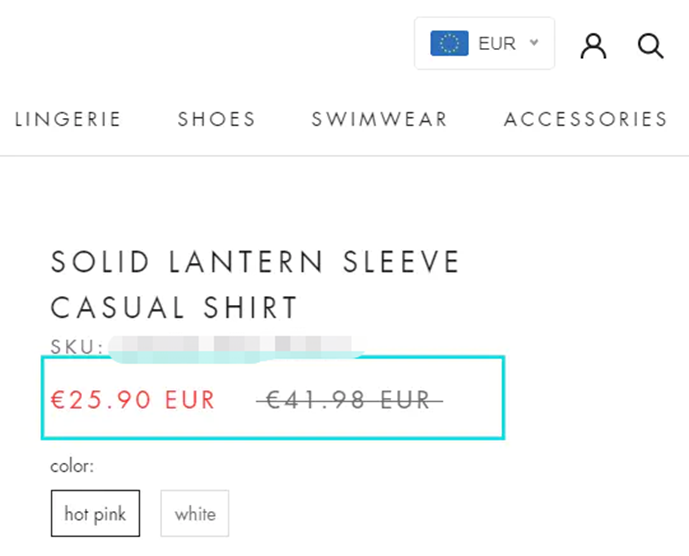Go to the SHOES category
Screen dimensions: 689x556
(217, 119)
